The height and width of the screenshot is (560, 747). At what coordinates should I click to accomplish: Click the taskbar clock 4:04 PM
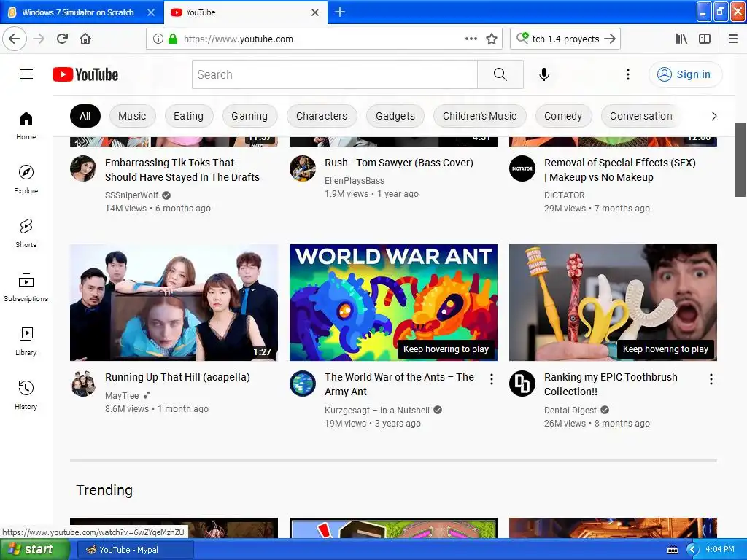click(719, 549)
